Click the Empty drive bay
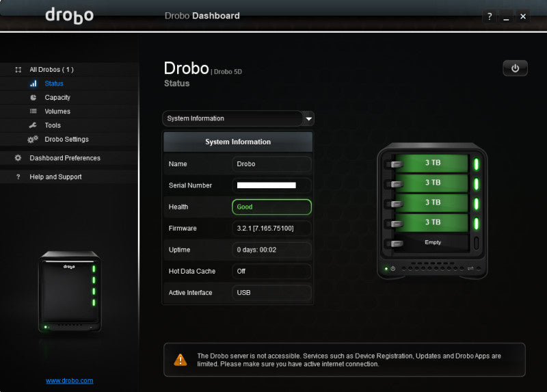This screenshot has height=392, width=547. click(432, 243)
